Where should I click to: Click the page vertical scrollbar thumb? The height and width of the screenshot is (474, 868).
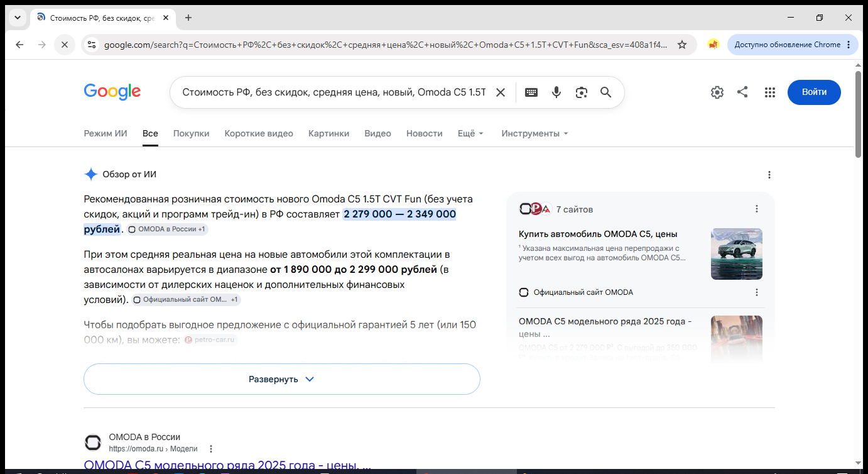[859, 114]
